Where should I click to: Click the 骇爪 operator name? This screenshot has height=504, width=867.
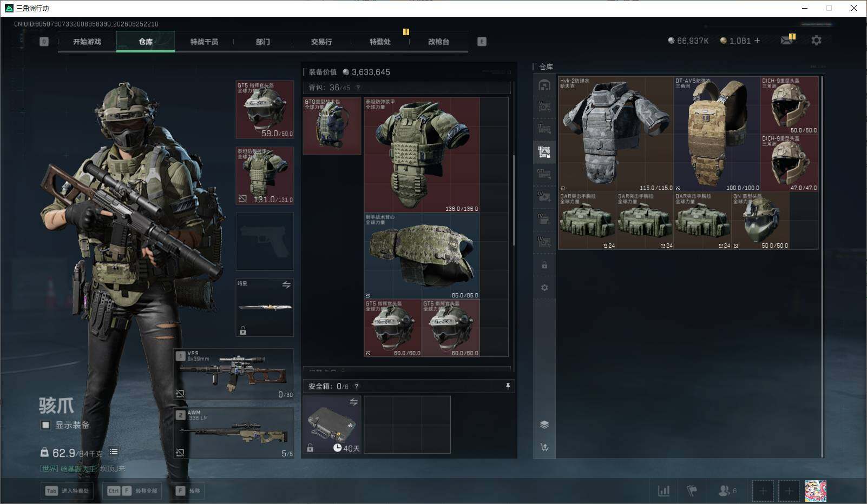pos(56,406)
